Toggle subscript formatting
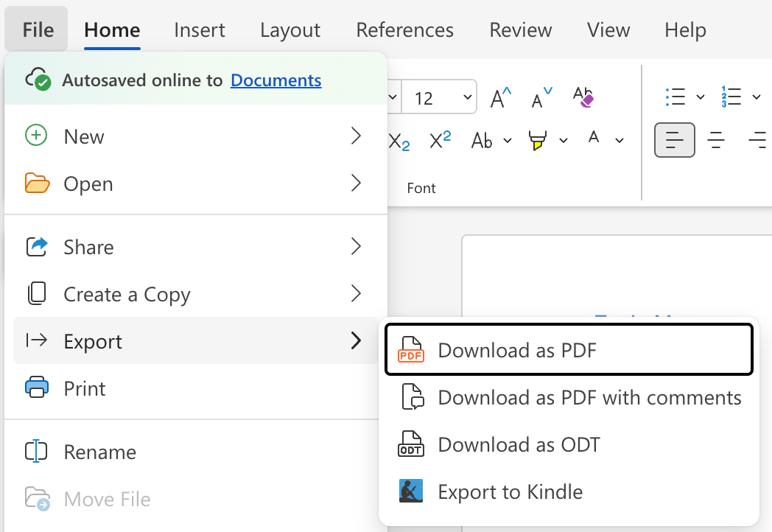 tap(399, 141)
